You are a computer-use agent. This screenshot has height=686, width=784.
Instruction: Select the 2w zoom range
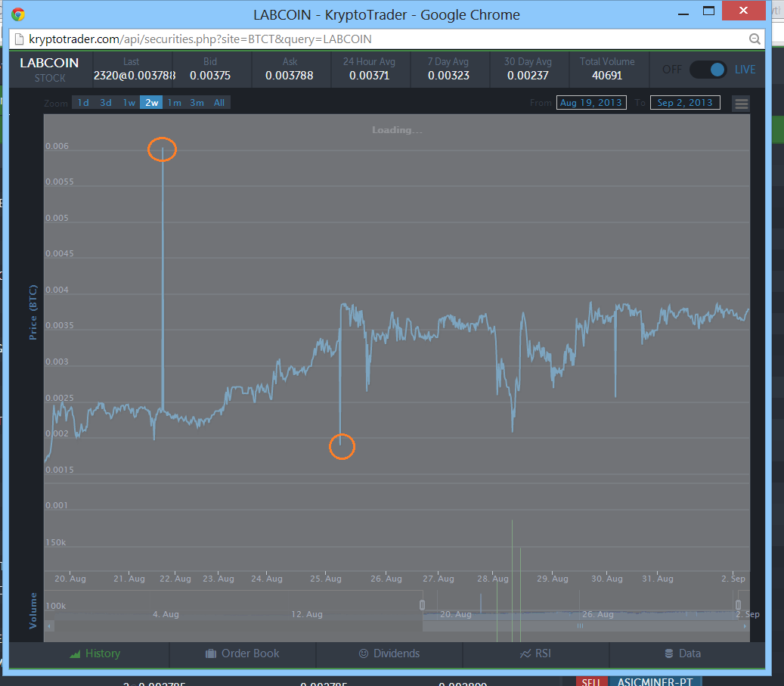click(151, 103)
